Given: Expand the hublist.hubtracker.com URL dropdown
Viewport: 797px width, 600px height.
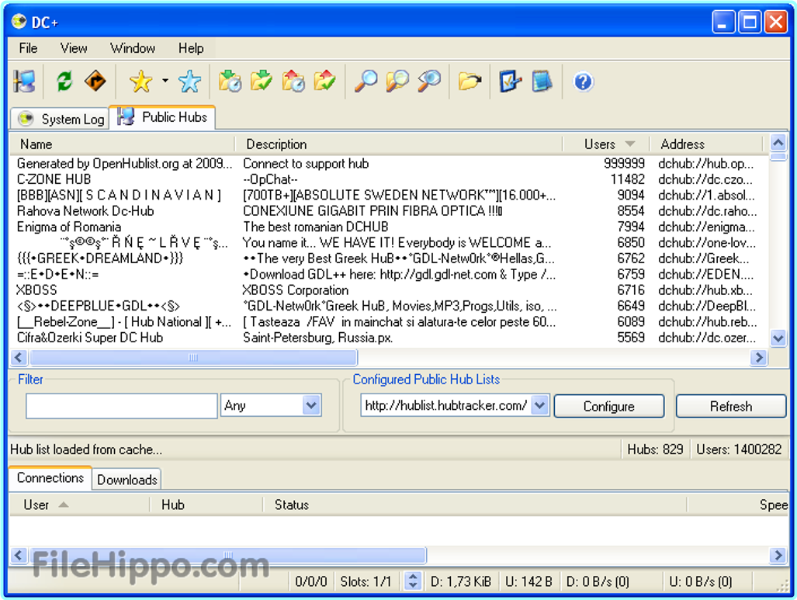Looking at the screenshot, I should (x=540, y=405).
